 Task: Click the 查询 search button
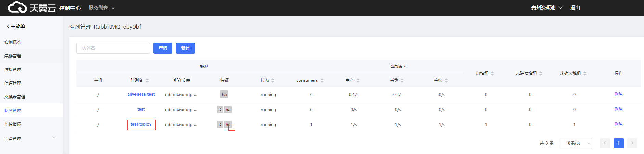point(163,48)
